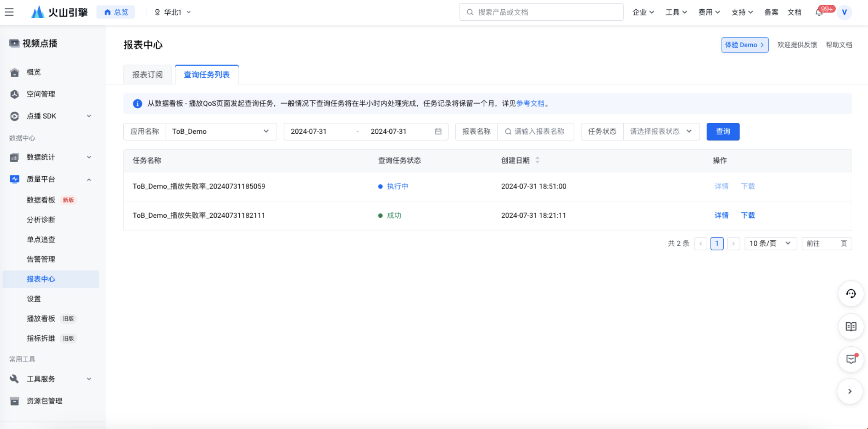Click the Volcano Engine logo
This screenshot has width=868, height=429.
click(59, 12)
